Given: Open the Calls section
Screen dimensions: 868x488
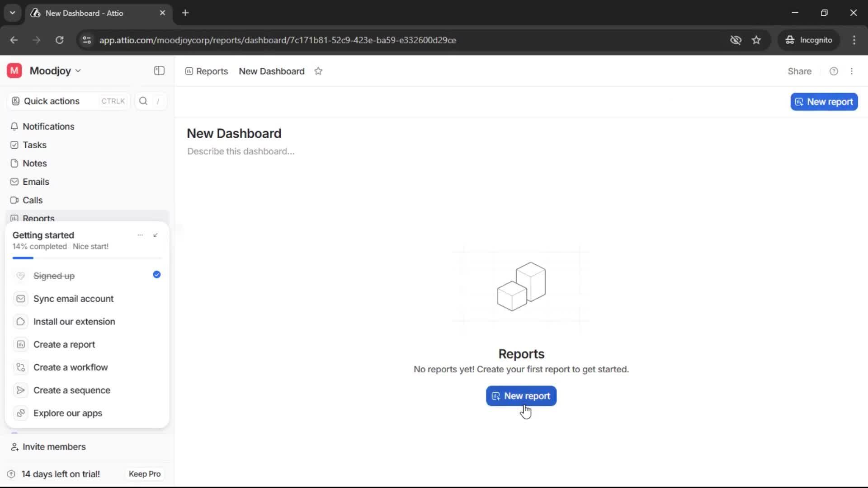Looking at the screenshot, I should [32, 200].
